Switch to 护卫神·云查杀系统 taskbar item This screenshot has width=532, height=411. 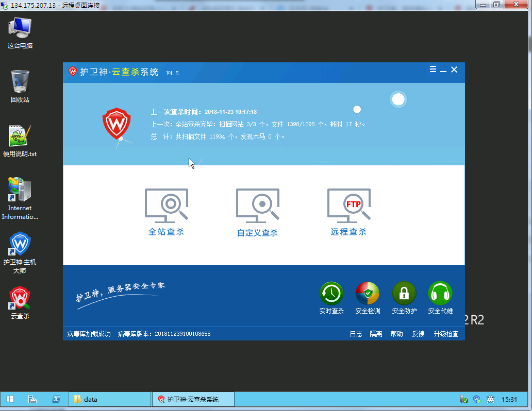tap(193, 399)
